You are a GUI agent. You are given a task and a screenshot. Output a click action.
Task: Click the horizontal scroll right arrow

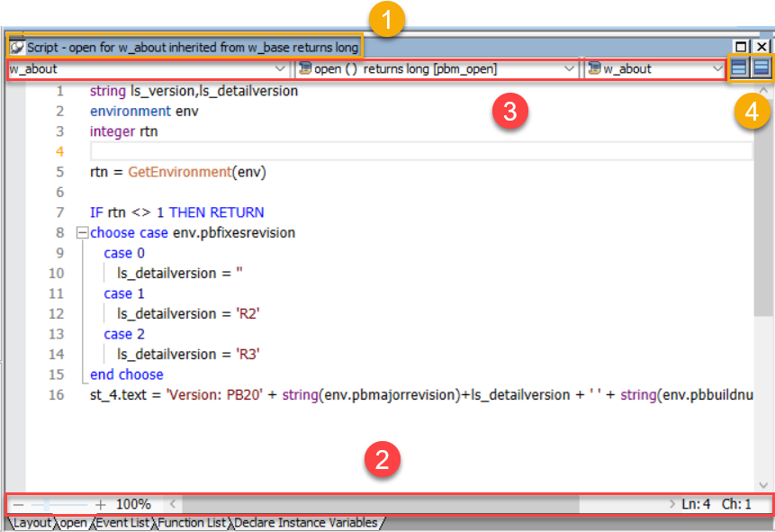tap(671, 504)
